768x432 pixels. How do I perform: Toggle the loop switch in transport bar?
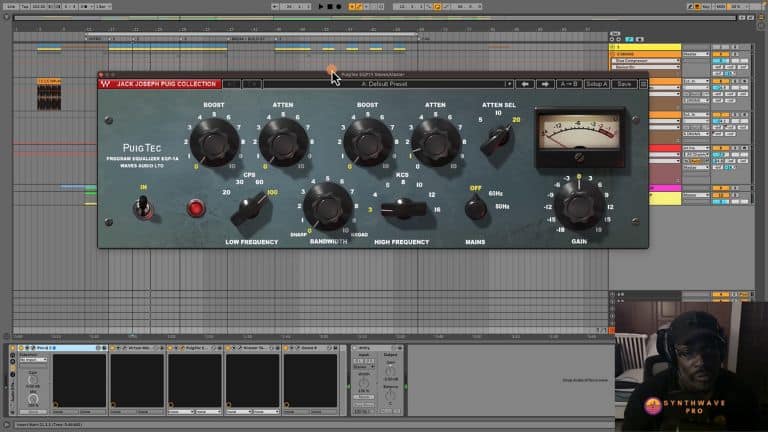point(437,7)
